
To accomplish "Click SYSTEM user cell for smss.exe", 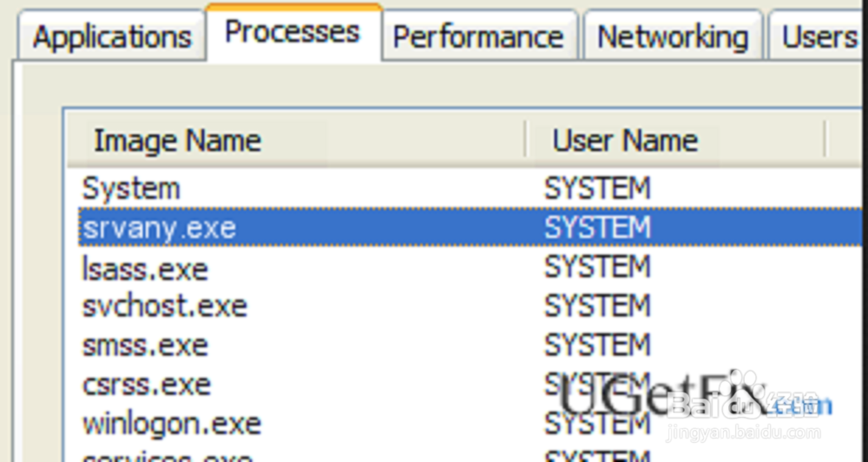I will pos(597,345).
